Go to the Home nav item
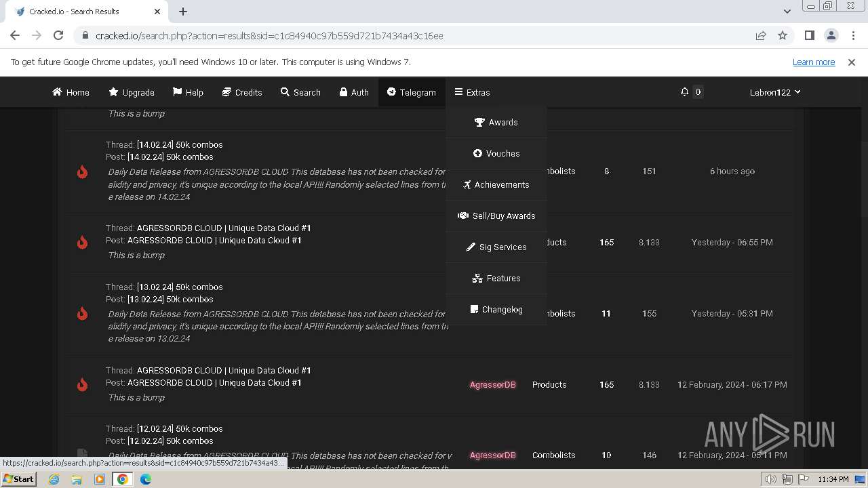 tap(71, 92)
